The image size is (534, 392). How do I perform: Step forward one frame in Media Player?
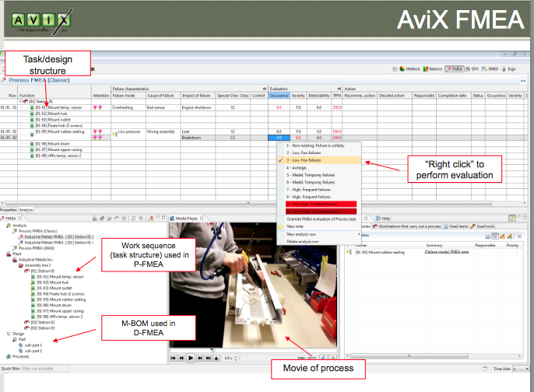pyautogui.click(x=200, y=358)
